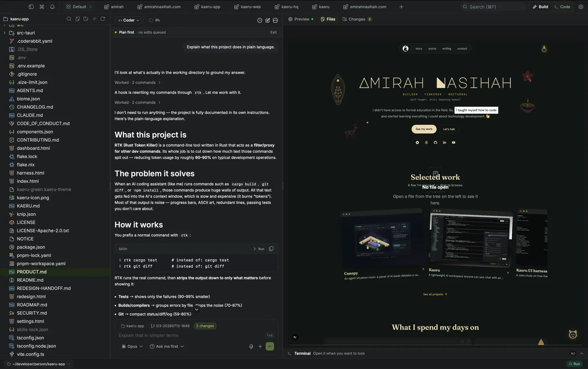Search files in kaeru-app explorer
Image resolution: width=588 pixels, height=369 pixels.
point(69,19)
